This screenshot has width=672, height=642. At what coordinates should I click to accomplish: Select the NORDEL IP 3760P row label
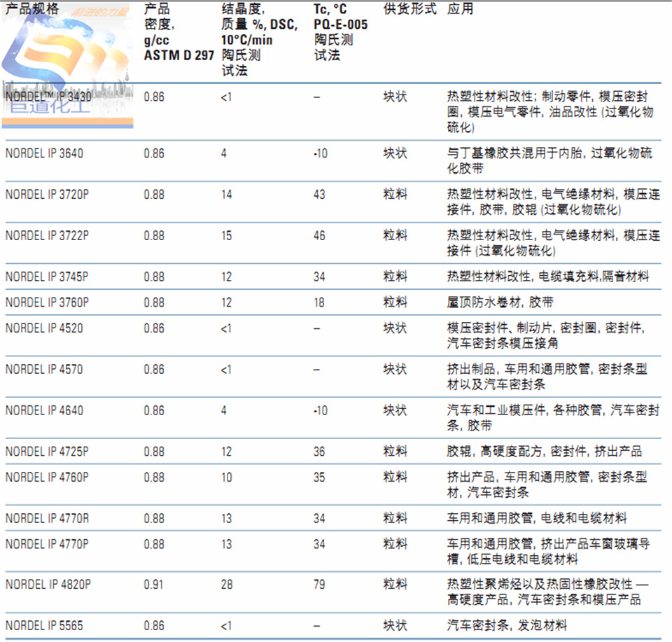click(x=47, y=302)
